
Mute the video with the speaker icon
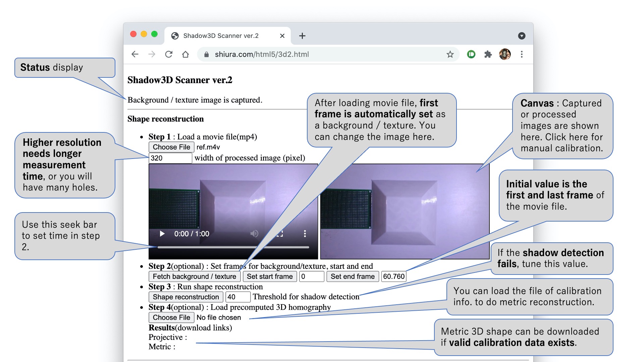coord(254,234)
